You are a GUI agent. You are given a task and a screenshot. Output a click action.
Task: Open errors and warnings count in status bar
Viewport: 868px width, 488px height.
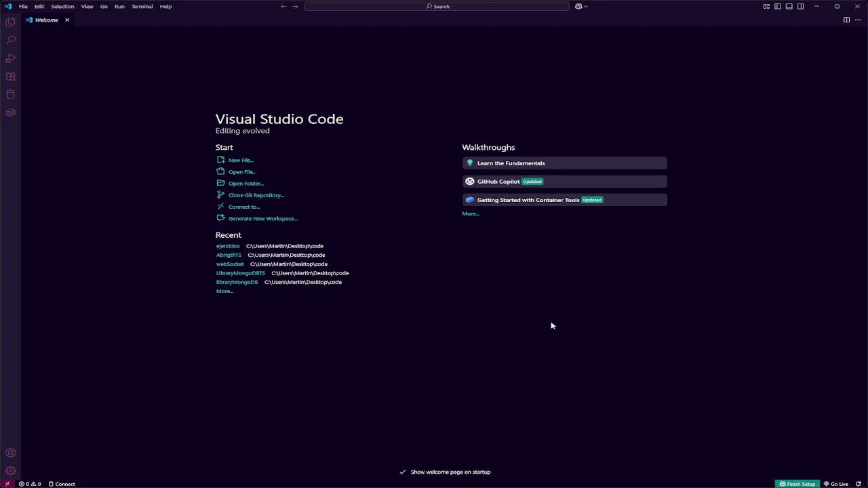[x=30, y=484]
